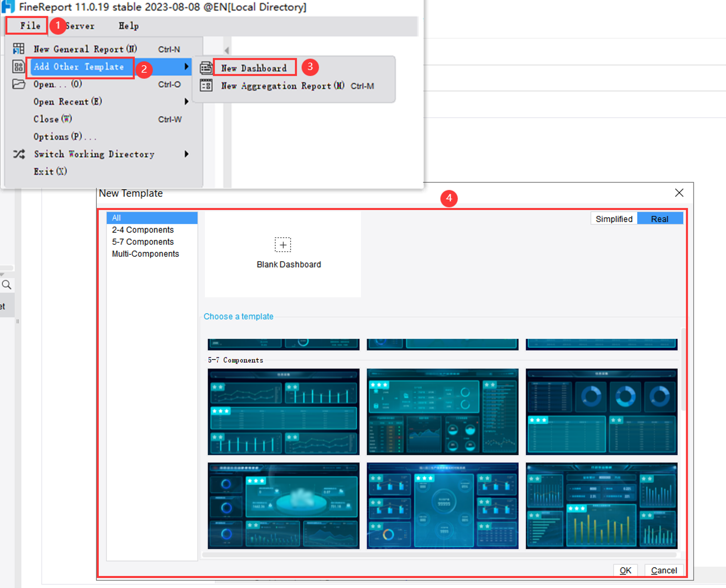
Task: Expand the Switch Working Directory submenu
Action: [x=187, y=154]
